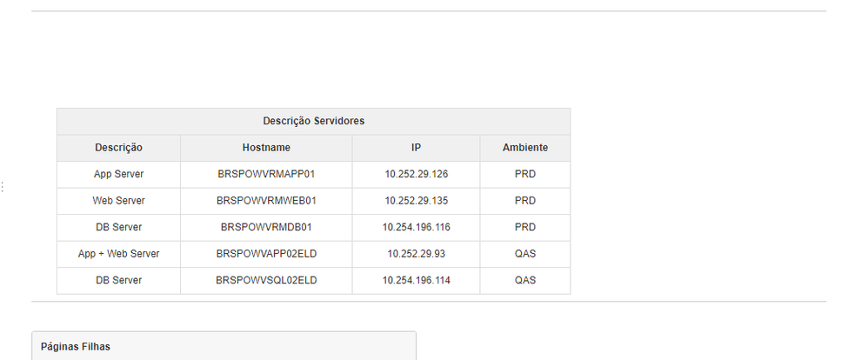Screen dimensions: 868x360
Task: Select hostname BRSPOWVRMAPP01 cell
Action: coord(266,175)
